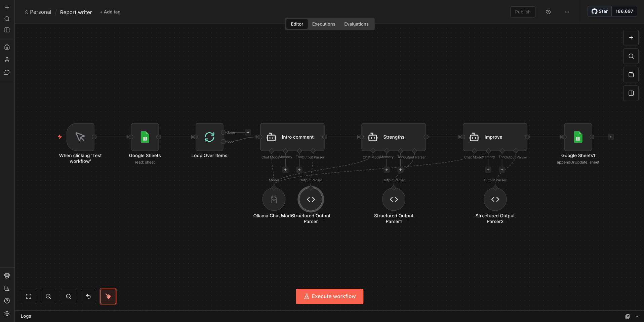This screenshot has height=322, width=644.
Task: Add a sticky note from the right panel
Action: click(x=631, y=75)
